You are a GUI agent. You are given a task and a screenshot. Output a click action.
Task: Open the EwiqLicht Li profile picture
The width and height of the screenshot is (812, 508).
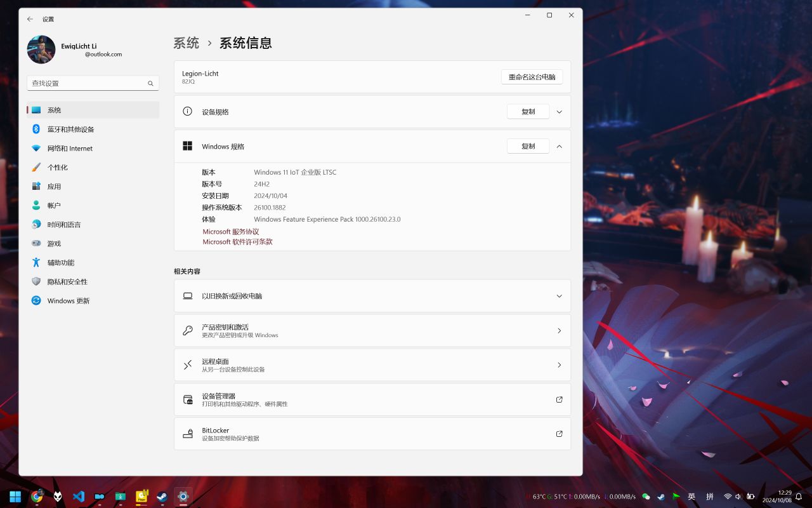[x=41, y=50]
